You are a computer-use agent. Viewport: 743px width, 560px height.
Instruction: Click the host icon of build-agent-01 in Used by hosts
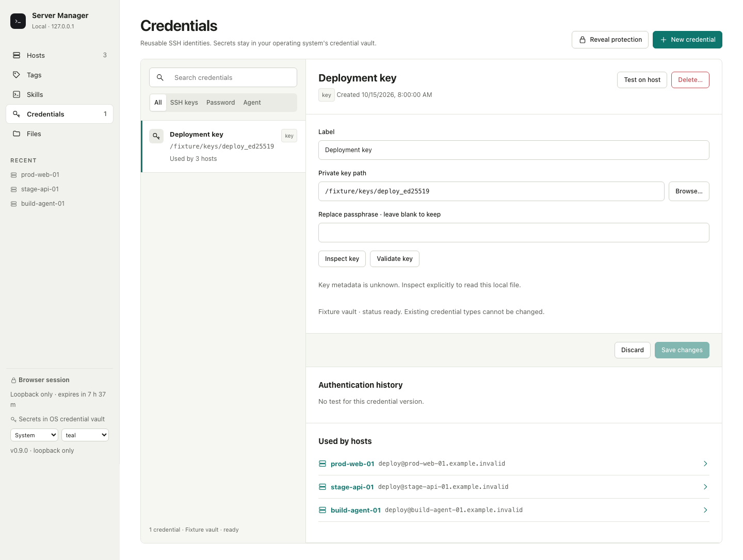pyautogui.click(x=322, y=510)
